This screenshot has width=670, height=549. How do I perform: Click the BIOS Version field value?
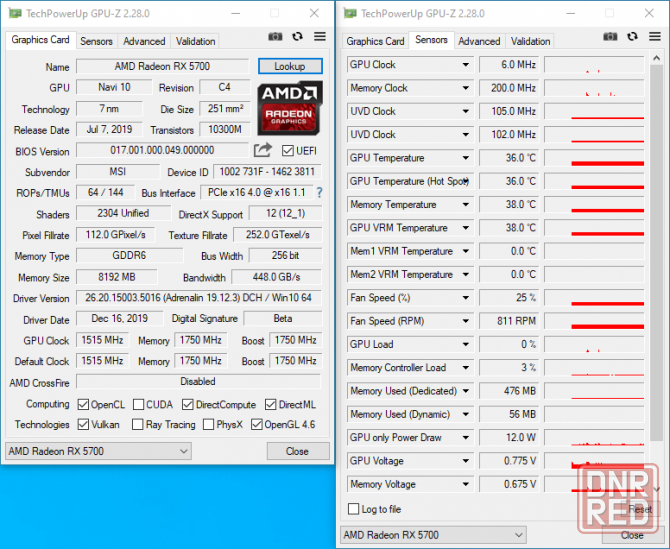point(162,150)
